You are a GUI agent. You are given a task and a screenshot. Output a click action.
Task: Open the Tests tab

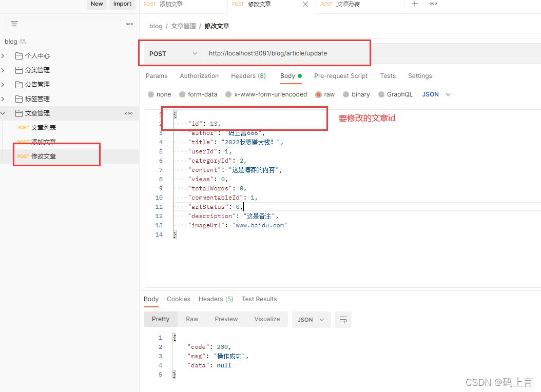pyautogui.click(x=388, y=76)
